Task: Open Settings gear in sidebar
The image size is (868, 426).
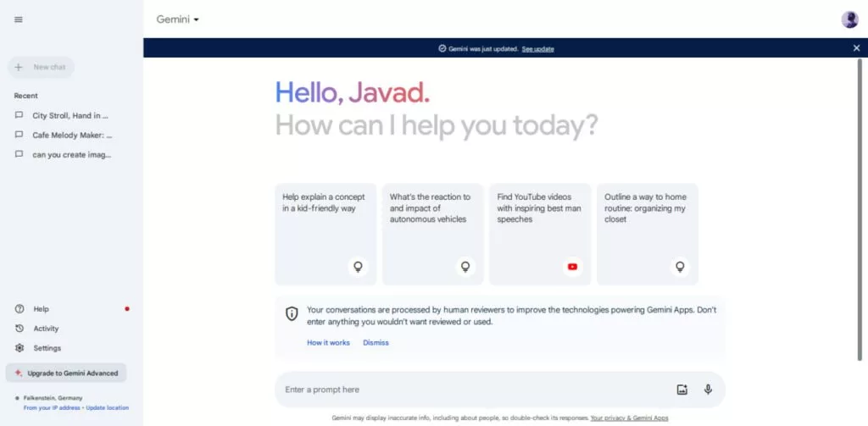Action: point(19,348)
